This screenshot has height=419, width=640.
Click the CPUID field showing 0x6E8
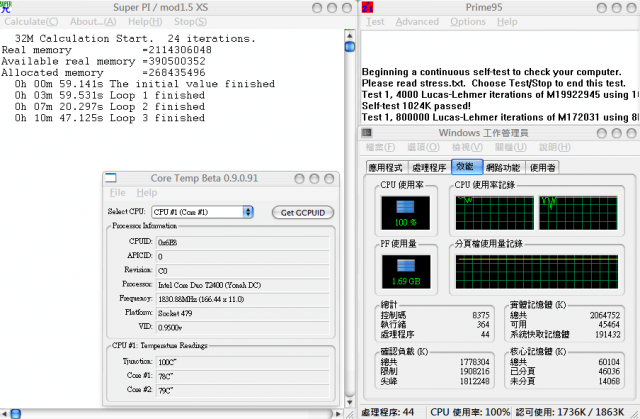242,242
